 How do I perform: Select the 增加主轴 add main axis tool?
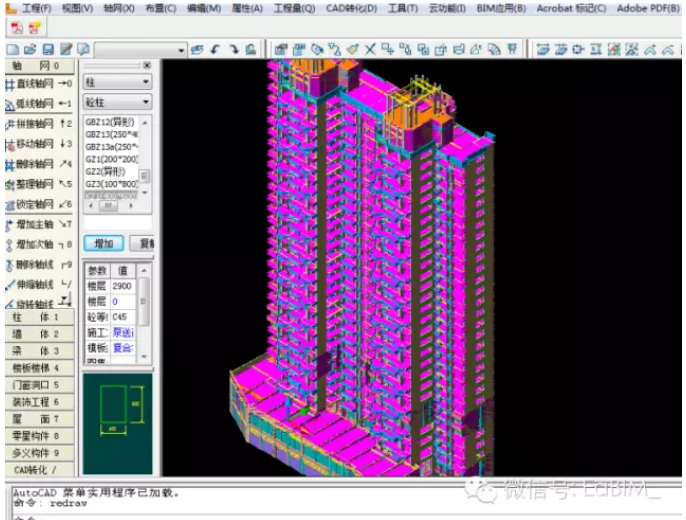[x=38, y=224]
